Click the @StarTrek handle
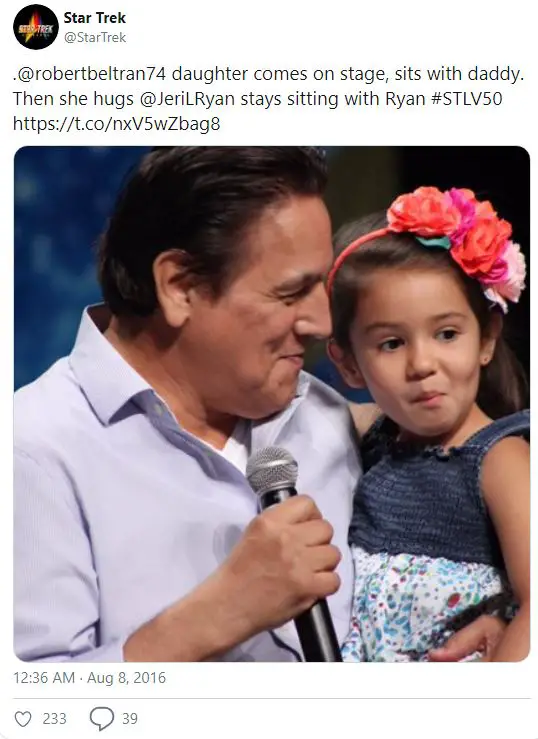 (95, 37)
